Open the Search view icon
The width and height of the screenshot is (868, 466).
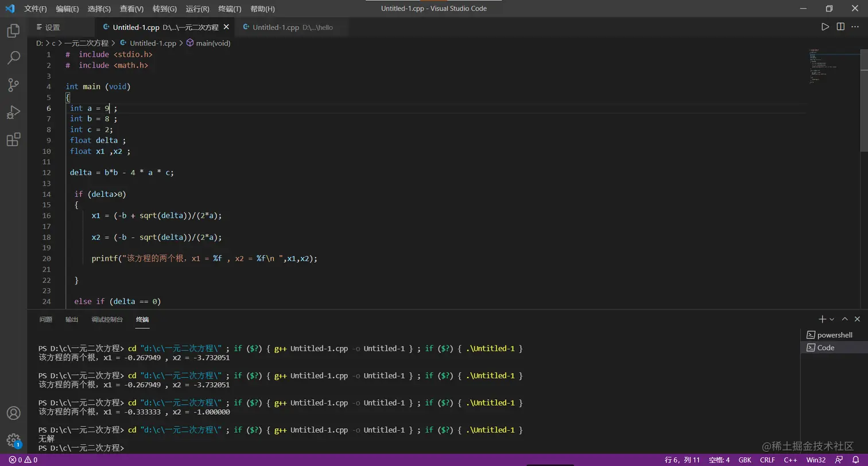pyautogui.click(x=13, y=57)
